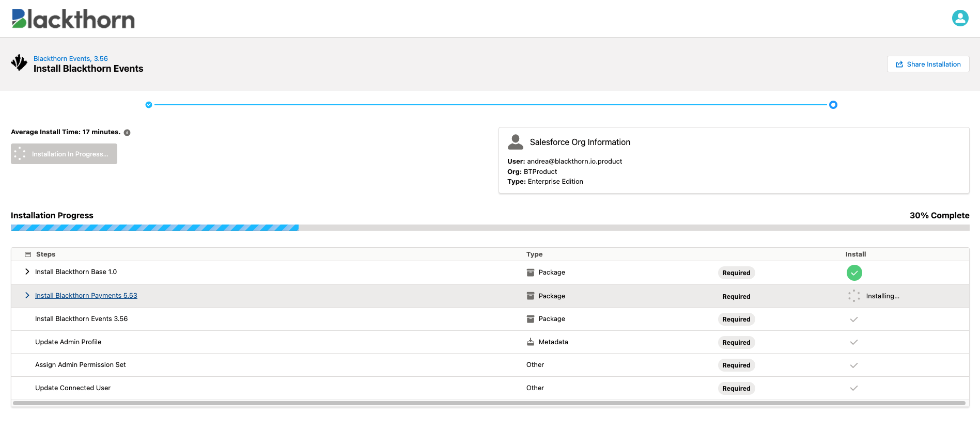Click the pending checkmark for Update Admin Profile
980x432 pixels.
pos(854,342)
